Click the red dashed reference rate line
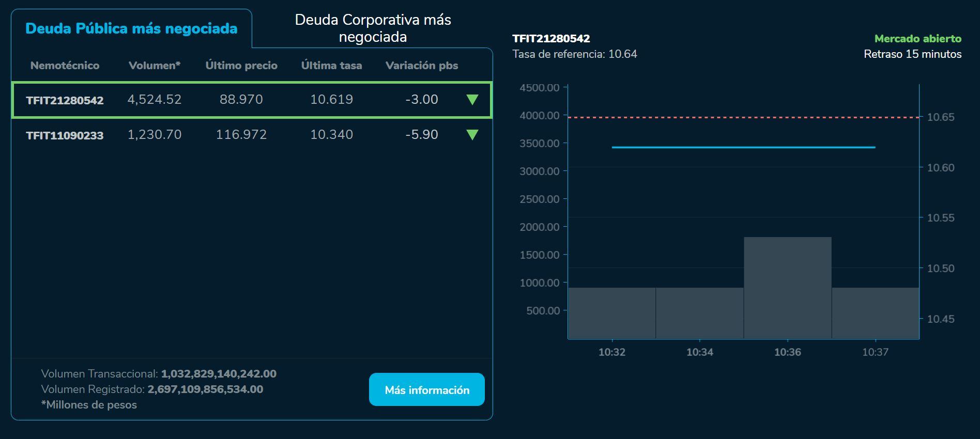The width and height of the screenshot is (980, 439). [x=743, y=118]
